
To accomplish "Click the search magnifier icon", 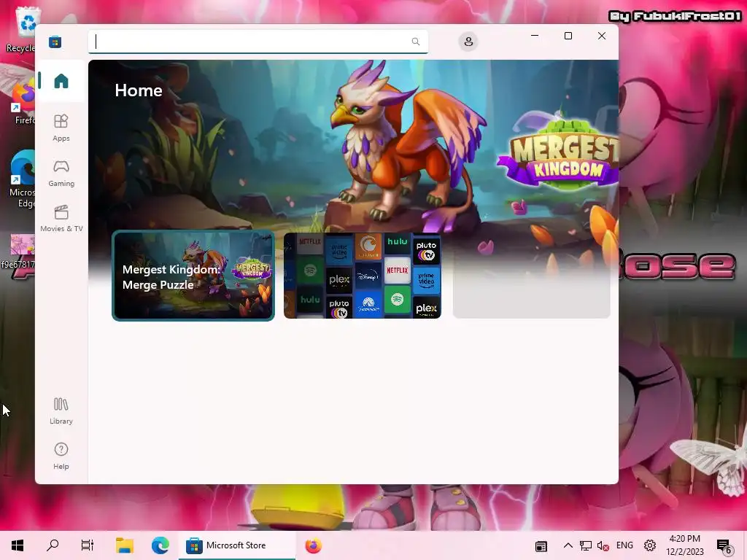I will [415, 42].
